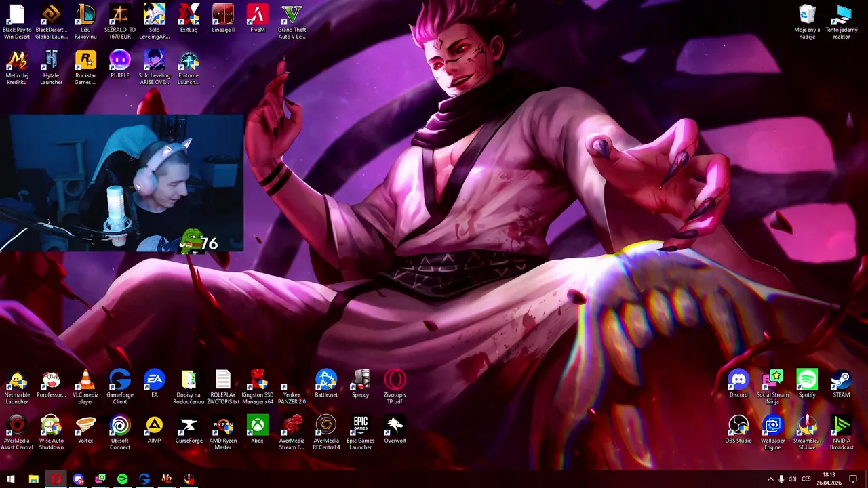Launch Kingston SSD Manager x64
The image size is (868, 488).
click(258, 388)
